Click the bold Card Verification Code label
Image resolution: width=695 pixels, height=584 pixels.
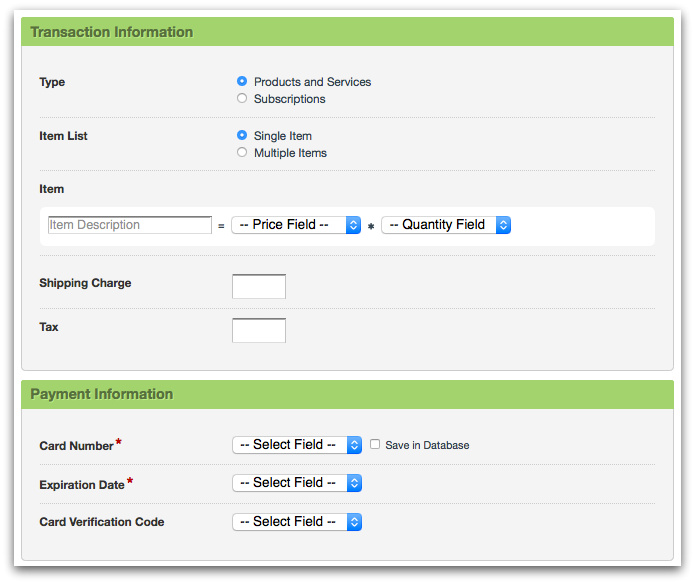[102, 522]
